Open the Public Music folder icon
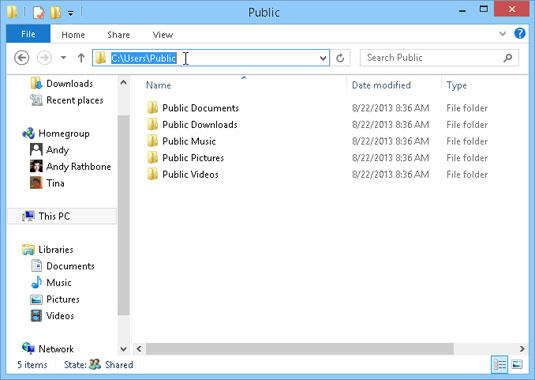Viewport: 535px width, 380px height. tap(152, 141)
